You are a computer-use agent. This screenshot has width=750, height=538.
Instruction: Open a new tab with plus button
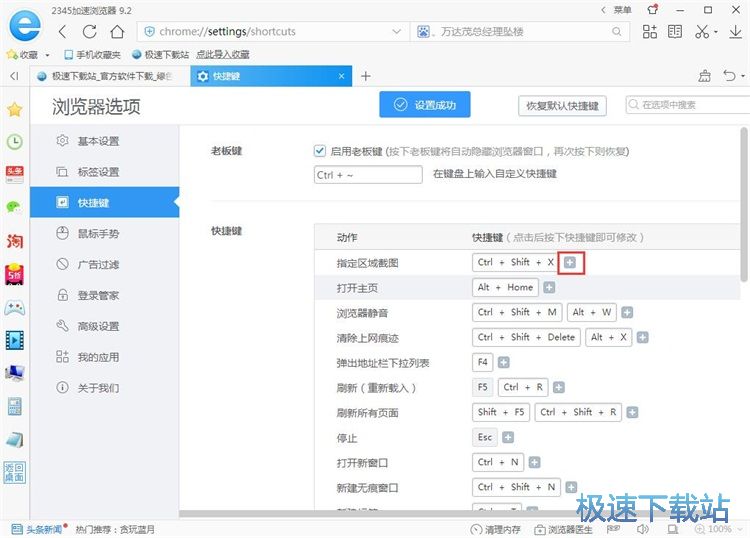(366, 76)
